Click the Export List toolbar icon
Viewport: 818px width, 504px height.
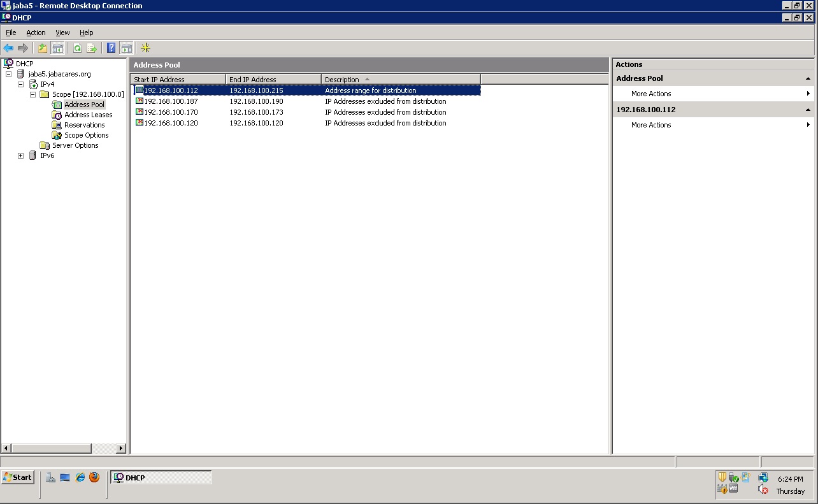[x=92, y=48]
